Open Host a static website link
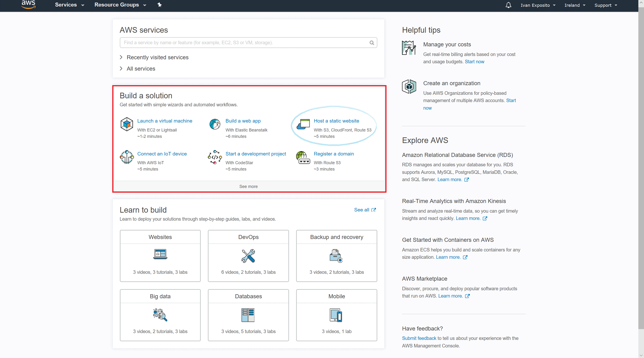644x358 pixels. 336,121
